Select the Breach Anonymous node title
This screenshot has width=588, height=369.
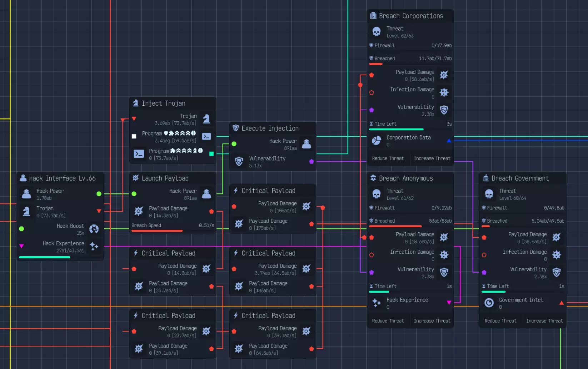[x=406, y=178]
